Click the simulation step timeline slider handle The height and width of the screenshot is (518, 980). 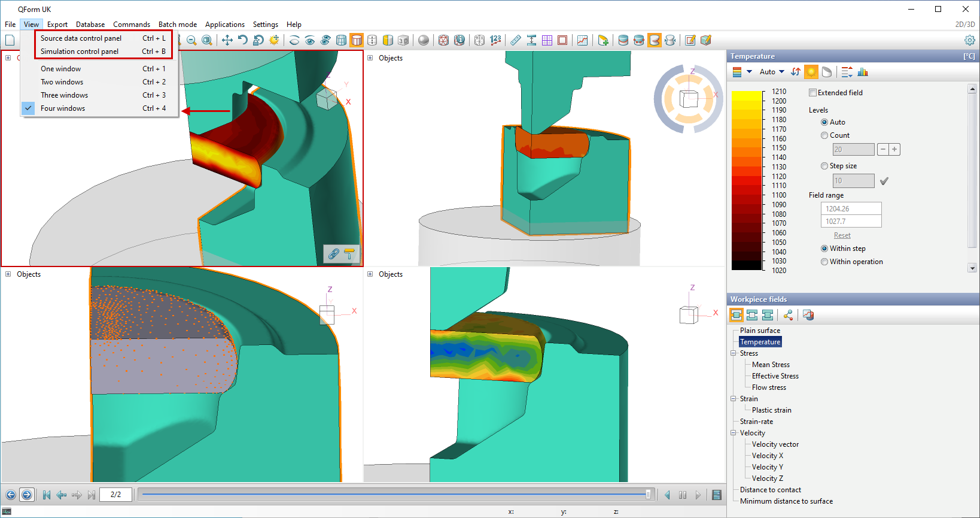click(x=648, y=495)
